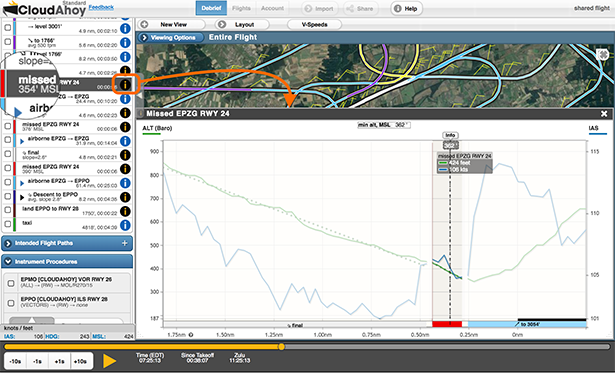Viewport: 615px width, 373px height.
Task: Click the map orientation icon at map corner
Action: 602,55
